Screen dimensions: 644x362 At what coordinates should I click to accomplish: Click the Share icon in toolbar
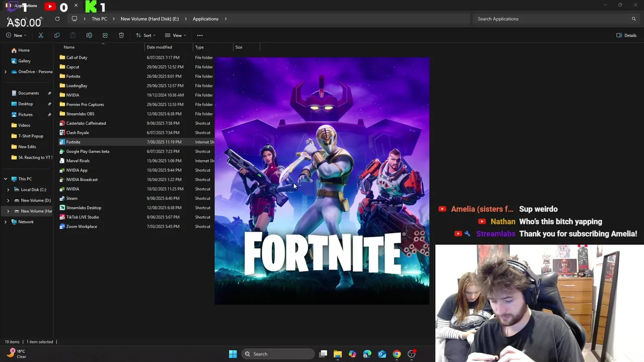(105, 35)
